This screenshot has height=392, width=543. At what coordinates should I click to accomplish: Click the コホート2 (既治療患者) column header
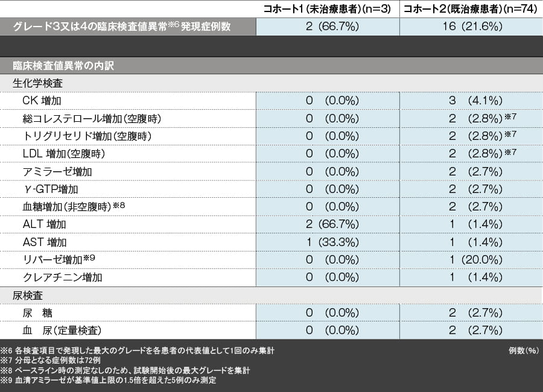[471, 9]
